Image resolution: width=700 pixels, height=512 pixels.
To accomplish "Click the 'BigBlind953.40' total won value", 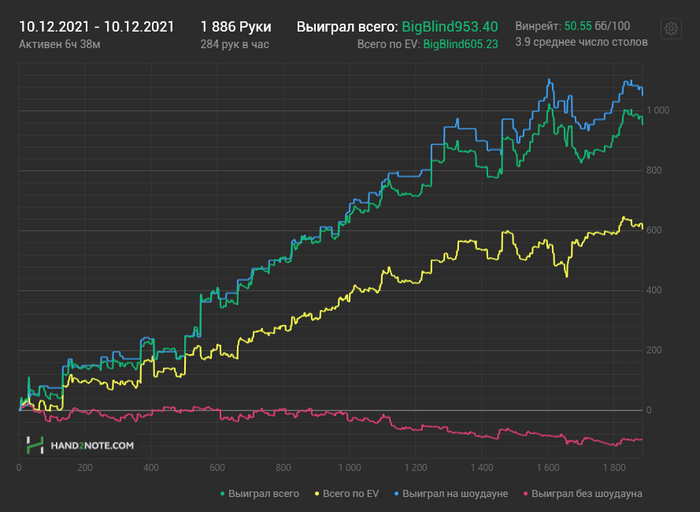I will click(450, 27).
